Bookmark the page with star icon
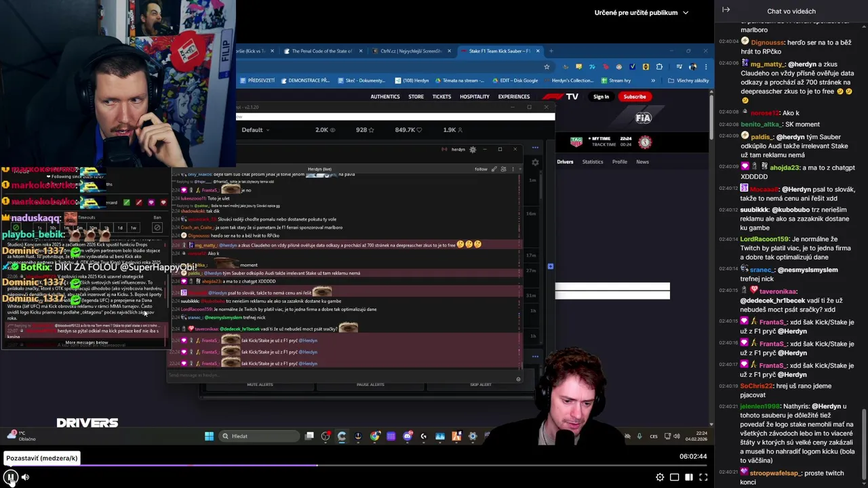The height and width of the screenshot is (488, 868). click(x=547, y=66)
